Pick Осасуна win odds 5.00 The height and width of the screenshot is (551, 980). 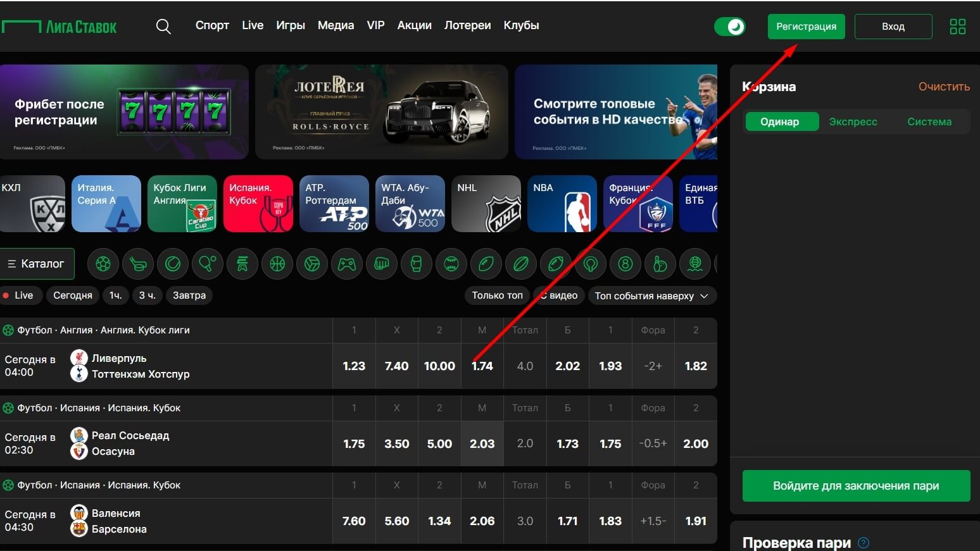[x=439, y=443]
